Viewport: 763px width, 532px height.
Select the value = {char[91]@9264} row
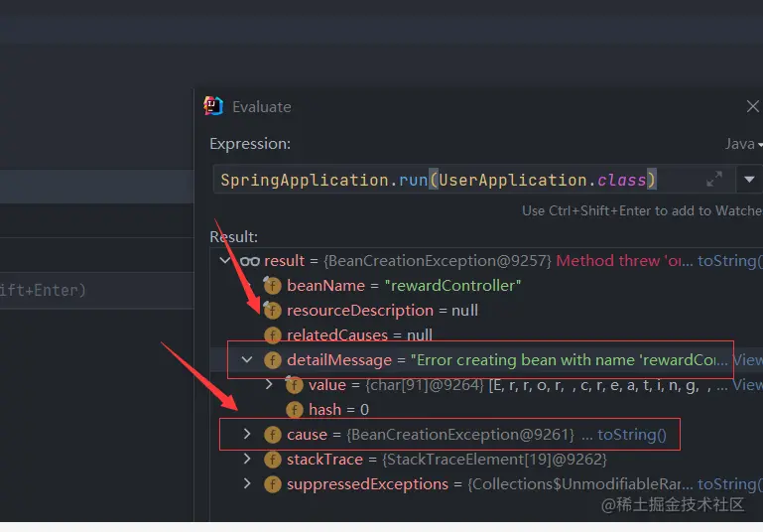pyautogui.click(x=518, y=385)
